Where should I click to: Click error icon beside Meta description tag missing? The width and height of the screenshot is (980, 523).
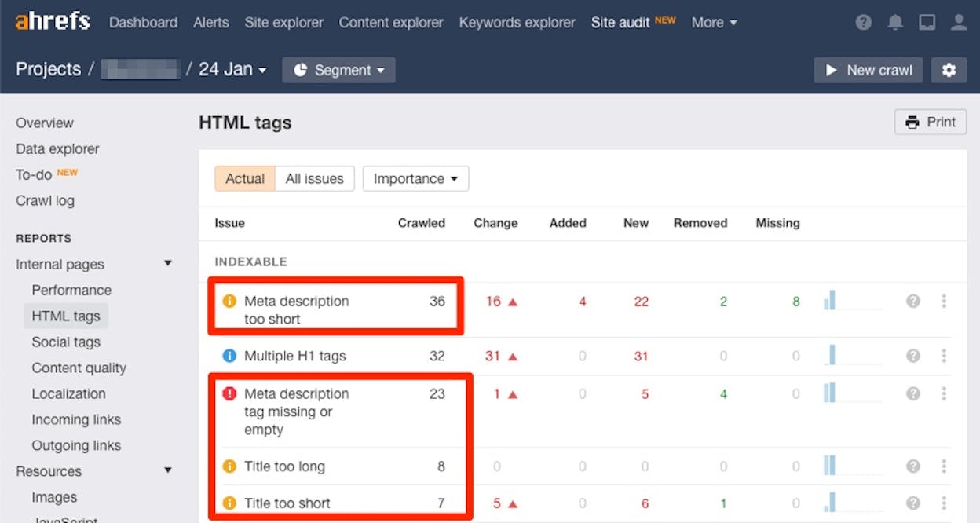click(229, 393)
